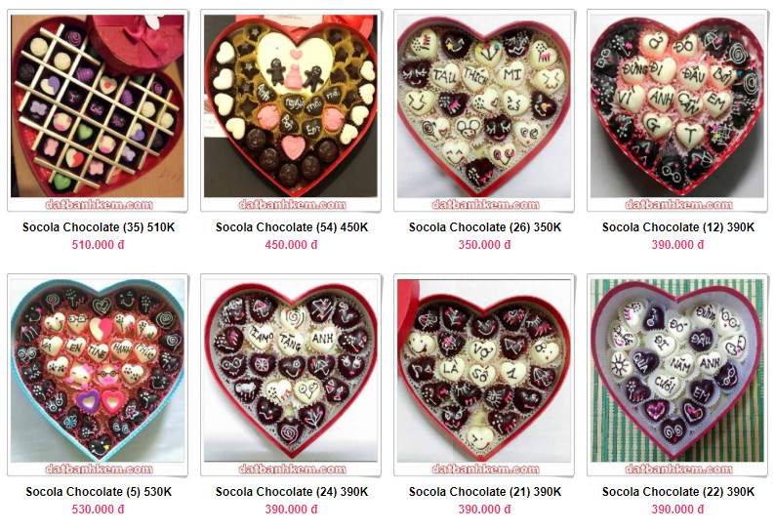Click the 510.000 đ price label

coord(98,245)
